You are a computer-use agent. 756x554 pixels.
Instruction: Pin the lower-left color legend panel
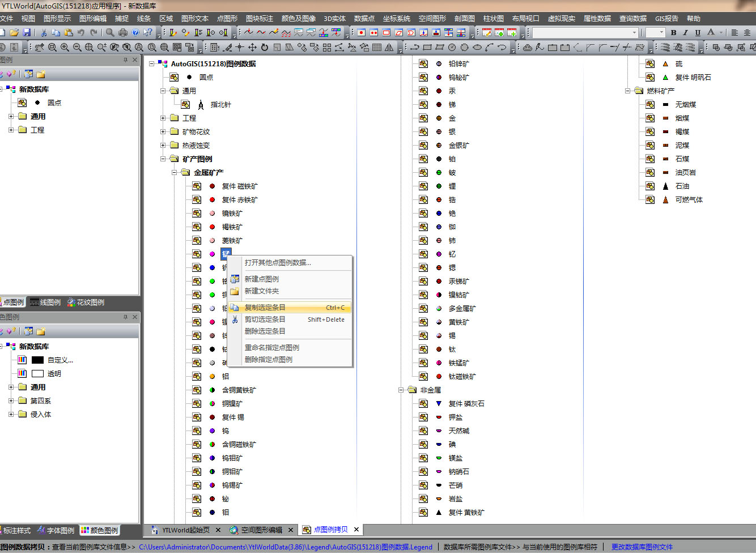pyautogui.click(x=125, y=317)
